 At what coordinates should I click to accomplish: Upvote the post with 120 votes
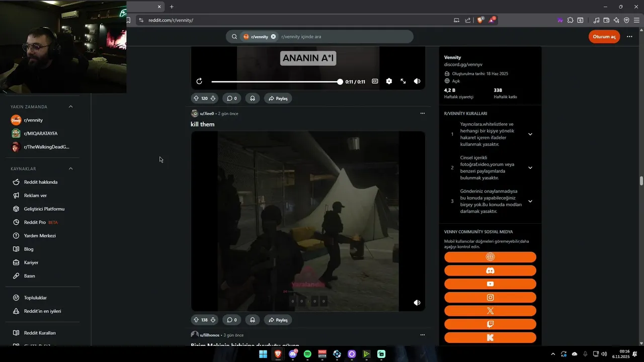[196, 99]
